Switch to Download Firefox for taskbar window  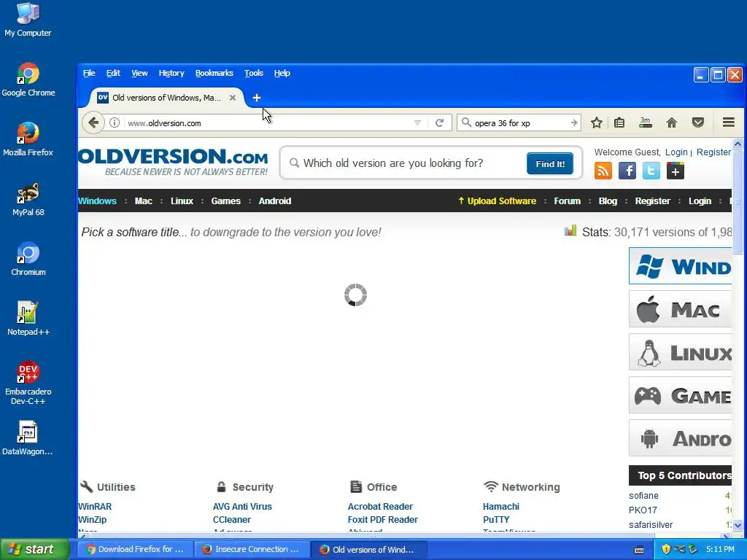point(136,550)
